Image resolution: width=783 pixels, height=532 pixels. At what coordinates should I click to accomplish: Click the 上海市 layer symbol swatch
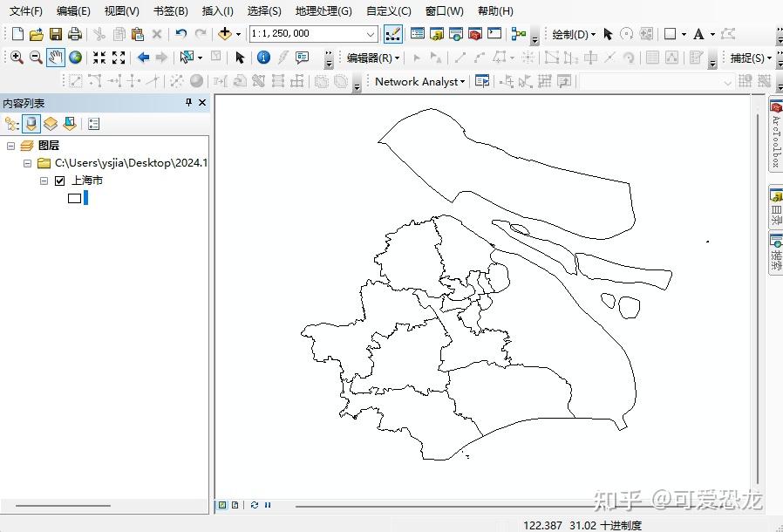pos(74,198)
